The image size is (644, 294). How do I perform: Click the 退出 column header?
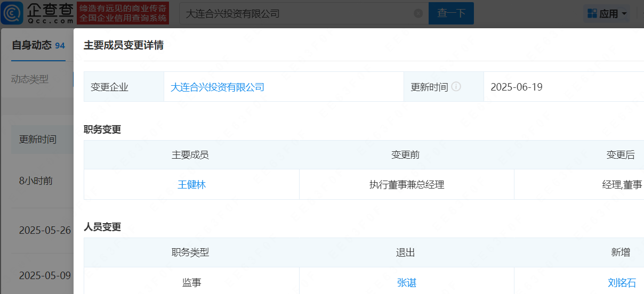[405, 252]
